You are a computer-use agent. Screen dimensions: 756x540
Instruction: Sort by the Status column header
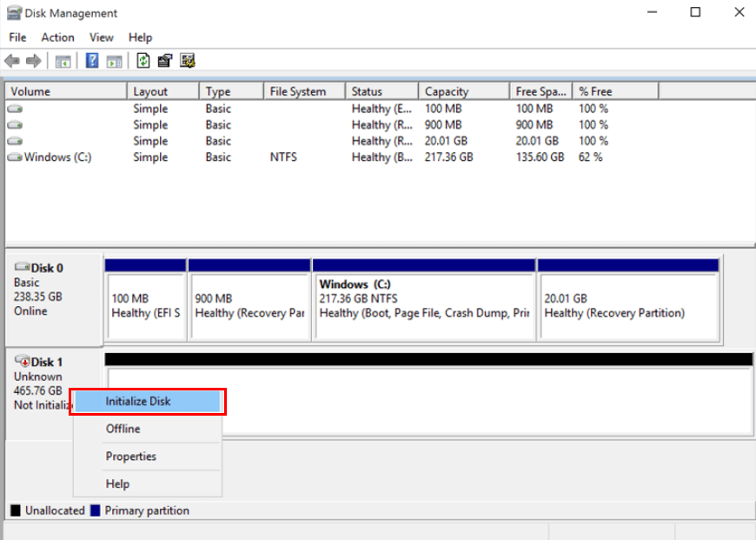pyautogui.click(x=381, y=91)
